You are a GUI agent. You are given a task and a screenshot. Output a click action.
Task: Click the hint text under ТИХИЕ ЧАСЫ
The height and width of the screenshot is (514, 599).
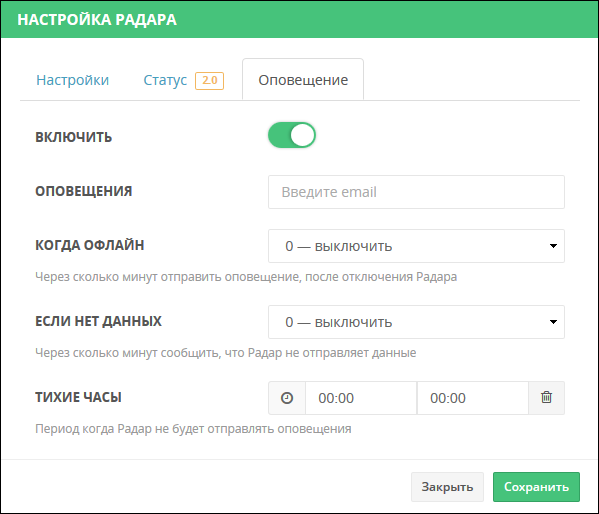(x=193, y=429)
